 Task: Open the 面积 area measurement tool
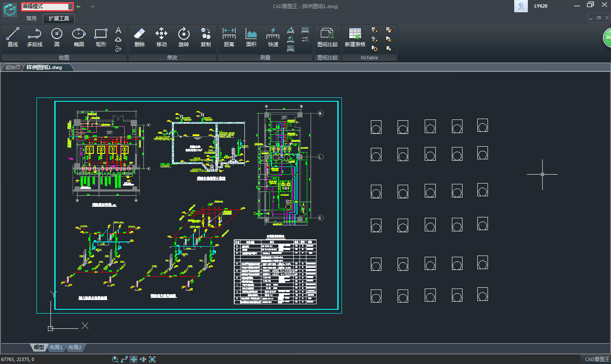tap(251, 37)
